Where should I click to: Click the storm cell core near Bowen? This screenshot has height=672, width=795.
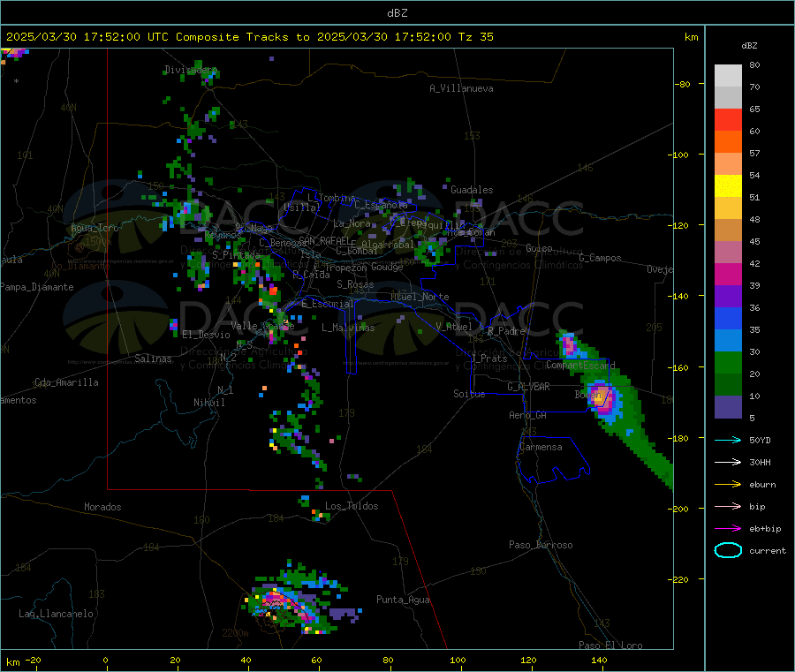pyautogui.click(x=602, y=396)
